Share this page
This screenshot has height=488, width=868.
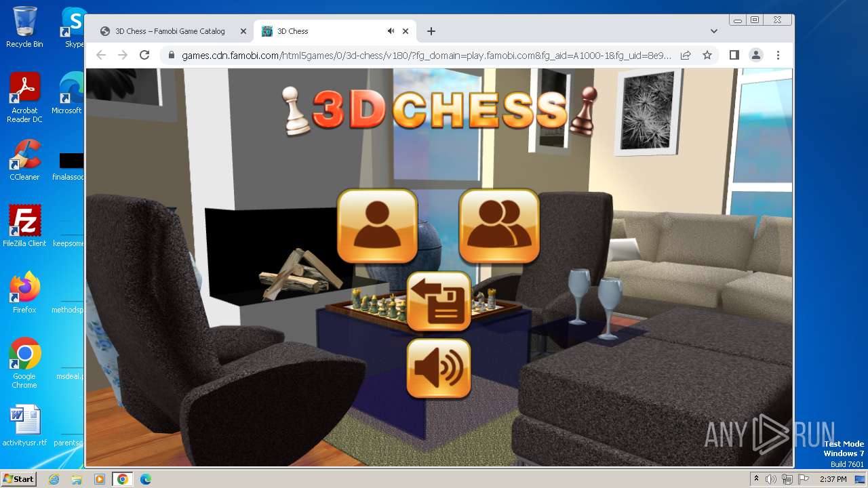686,55
